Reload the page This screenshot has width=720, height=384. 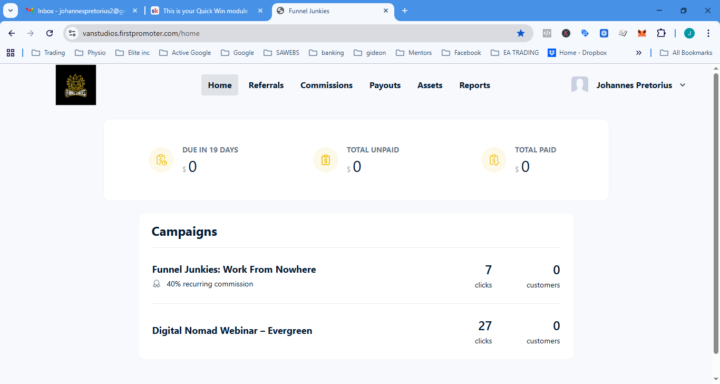49,33
